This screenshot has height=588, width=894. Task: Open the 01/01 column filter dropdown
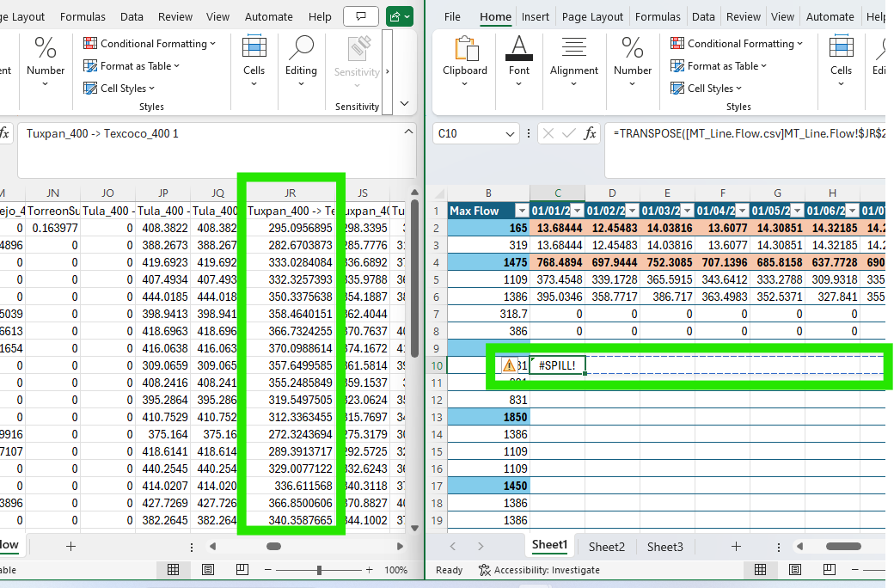tap(579, 211)
